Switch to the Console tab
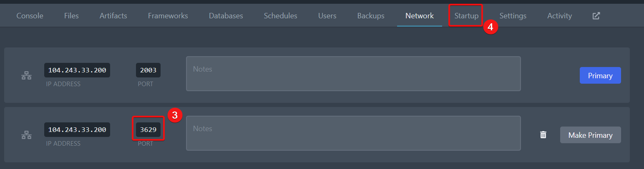644x169 pixels. pyautogui.click(x=30, y=16)
